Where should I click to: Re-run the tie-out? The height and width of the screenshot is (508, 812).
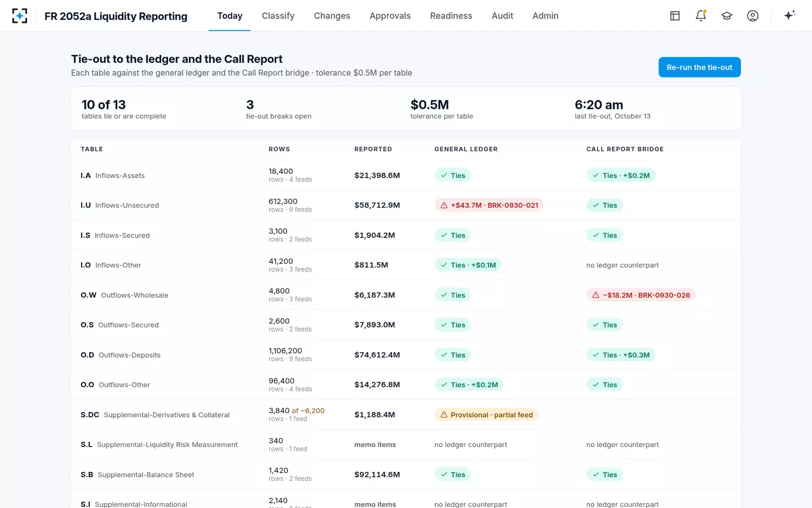point(699,67)
